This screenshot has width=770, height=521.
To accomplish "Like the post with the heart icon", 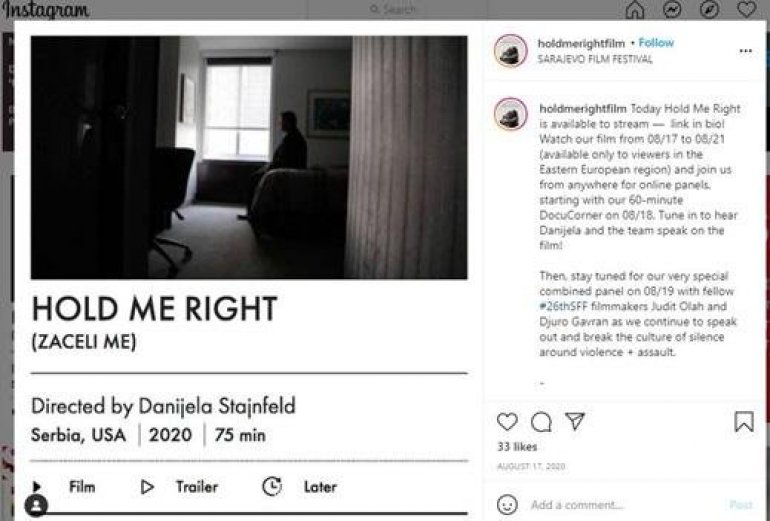I will 507,422.
